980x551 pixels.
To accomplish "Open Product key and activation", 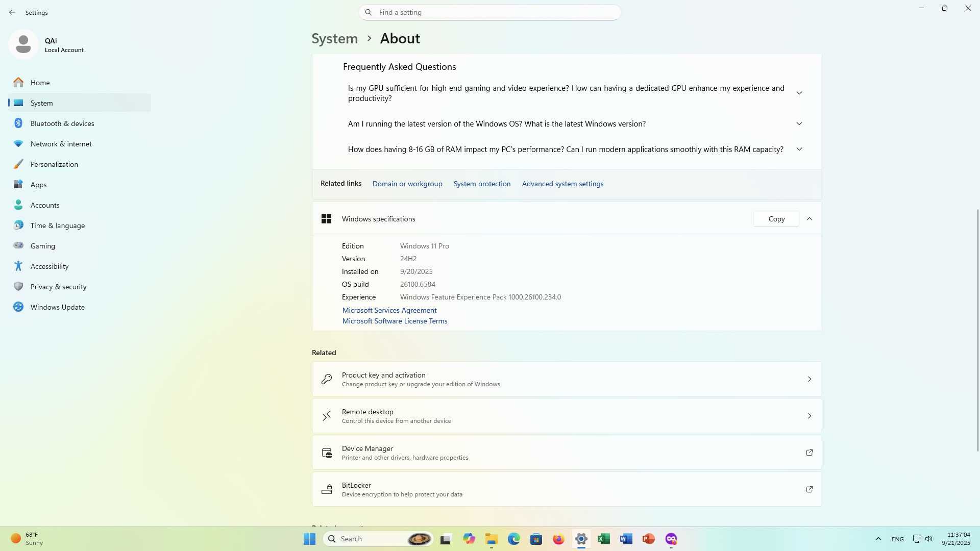I will pyautogui.click(x=567, y=379).
